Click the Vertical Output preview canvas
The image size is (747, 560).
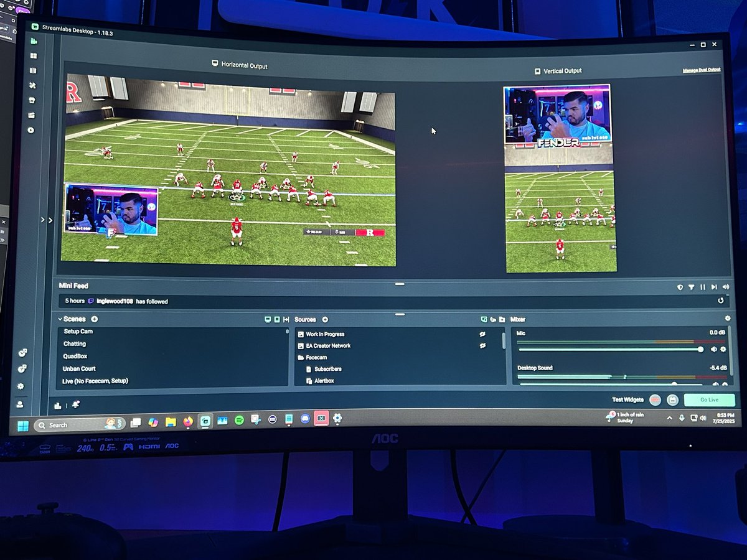tap(560, 178)
